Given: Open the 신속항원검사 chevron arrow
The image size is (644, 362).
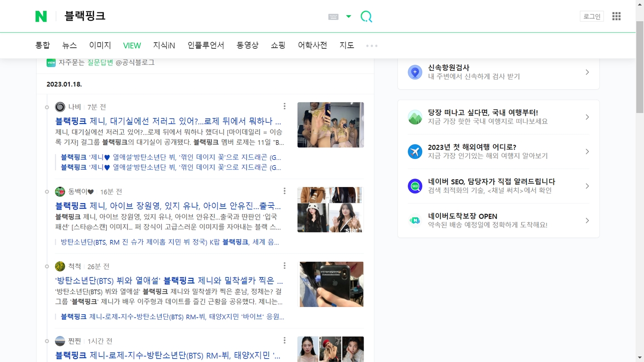Looking at the screenshot, I should click(x=587, y=72).
